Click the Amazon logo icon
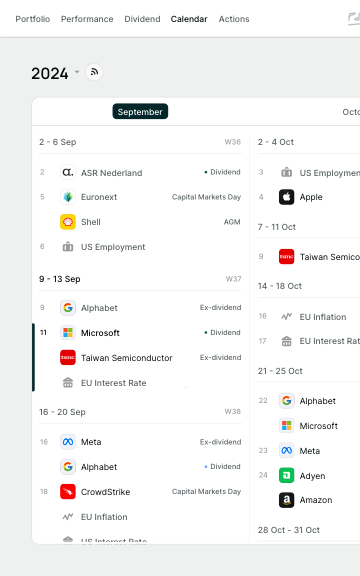 click(287, 500)
